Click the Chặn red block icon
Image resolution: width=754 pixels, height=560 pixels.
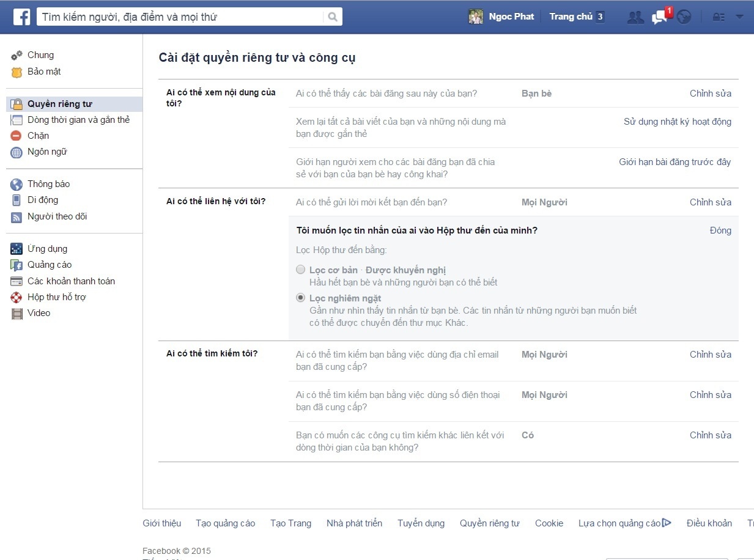[17, 136]
